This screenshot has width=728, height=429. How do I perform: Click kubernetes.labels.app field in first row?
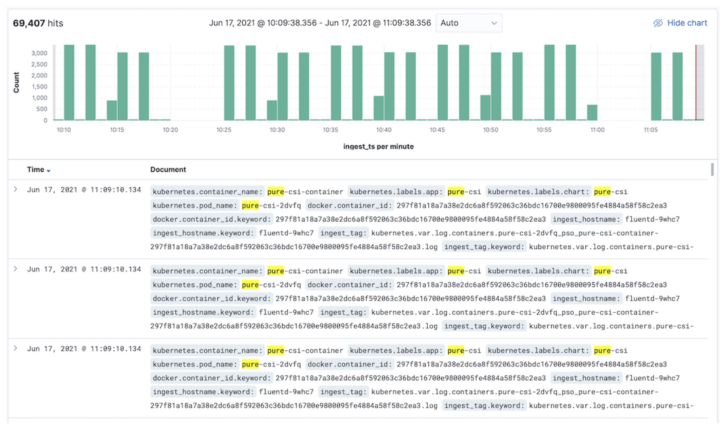click(396, 191)
